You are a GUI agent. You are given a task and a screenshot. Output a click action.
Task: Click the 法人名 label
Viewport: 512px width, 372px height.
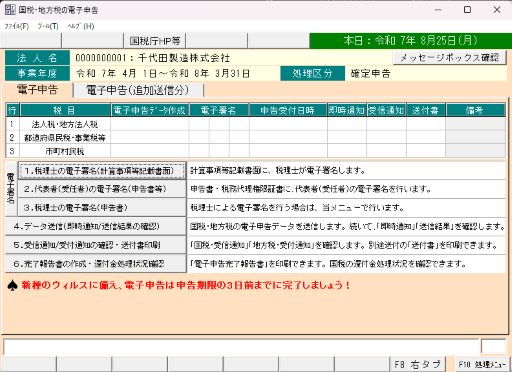(37, 58)
